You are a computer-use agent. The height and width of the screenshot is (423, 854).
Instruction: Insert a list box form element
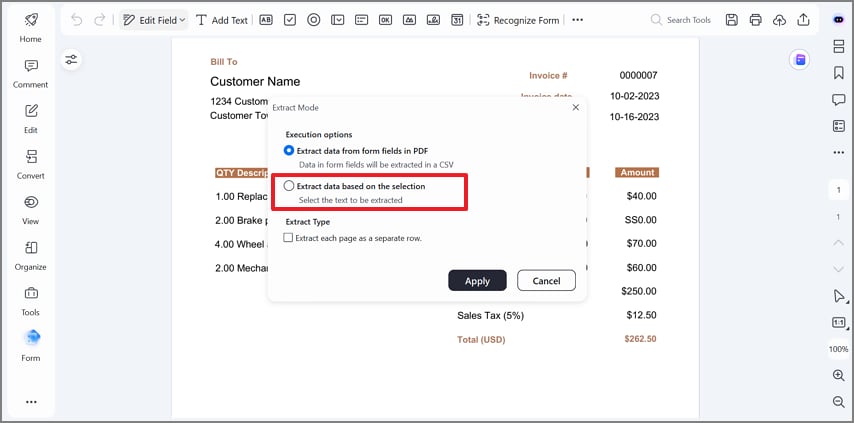pyautogui.click(x=361, y=20)
